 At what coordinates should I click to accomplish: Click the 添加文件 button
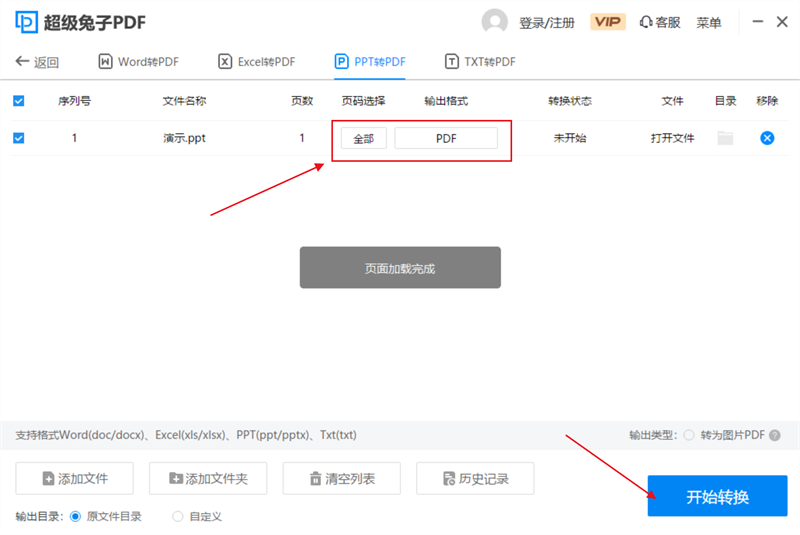[x=74, y=478]
